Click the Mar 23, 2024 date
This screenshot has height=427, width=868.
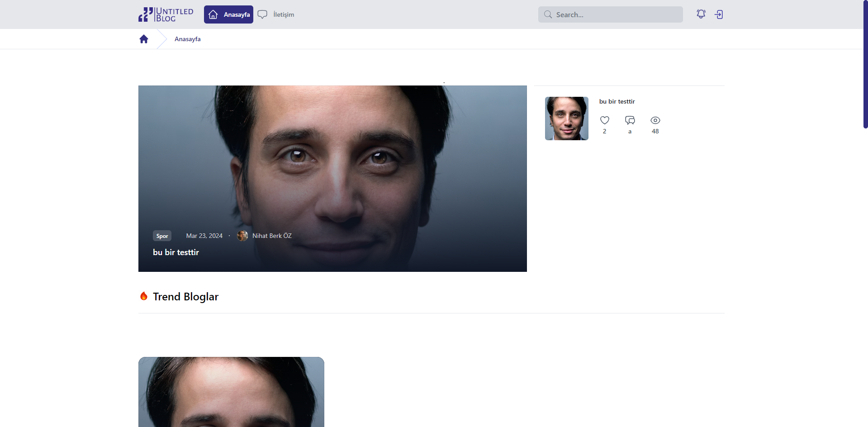click(x=204, y=236)
